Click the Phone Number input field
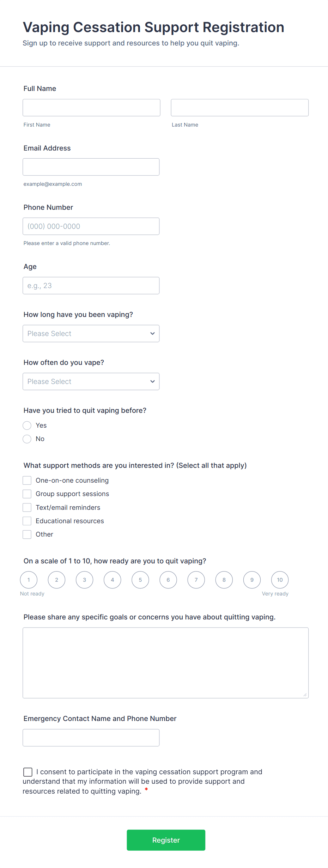 91,226
